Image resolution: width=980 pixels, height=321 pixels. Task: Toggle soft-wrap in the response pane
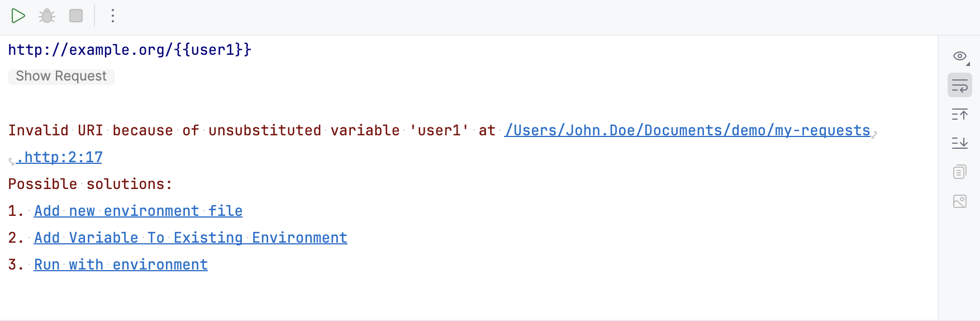pyautogui.click(x=960, y=86)
